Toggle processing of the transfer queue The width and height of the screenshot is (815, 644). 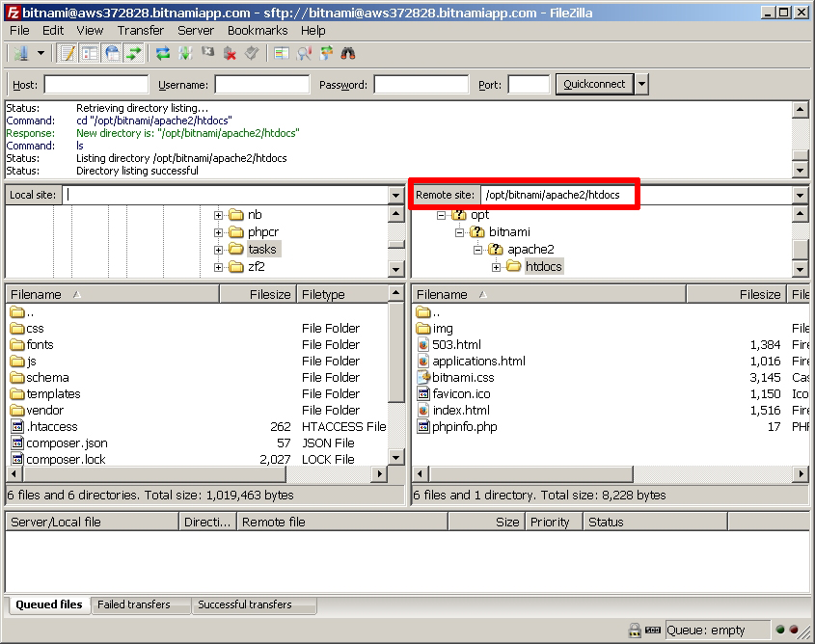185,53
